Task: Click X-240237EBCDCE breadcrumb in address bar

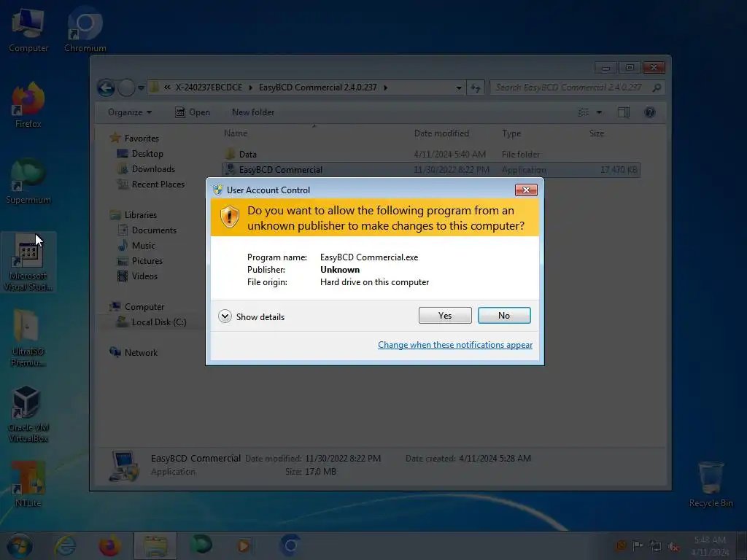Action: click(x=209, y=87)
